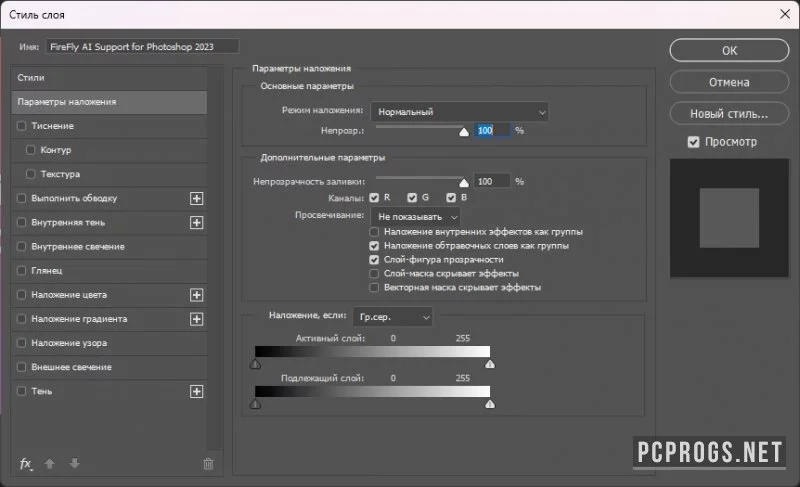Click the Непрозр. opacity slider handle
This screenshot has height=487, width=800.
tap(464, 132)
